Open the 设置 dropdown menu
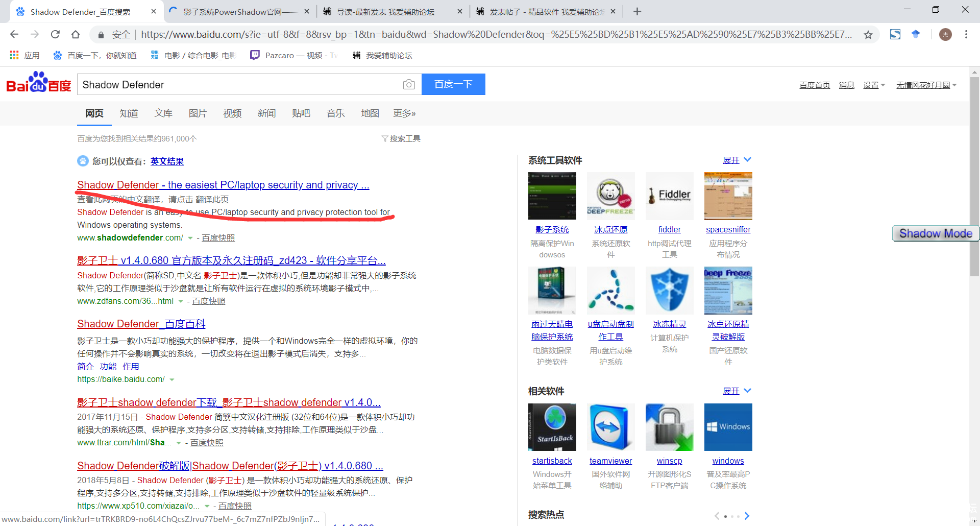Viewport: 980px width, 526px height. coord(873,85)
